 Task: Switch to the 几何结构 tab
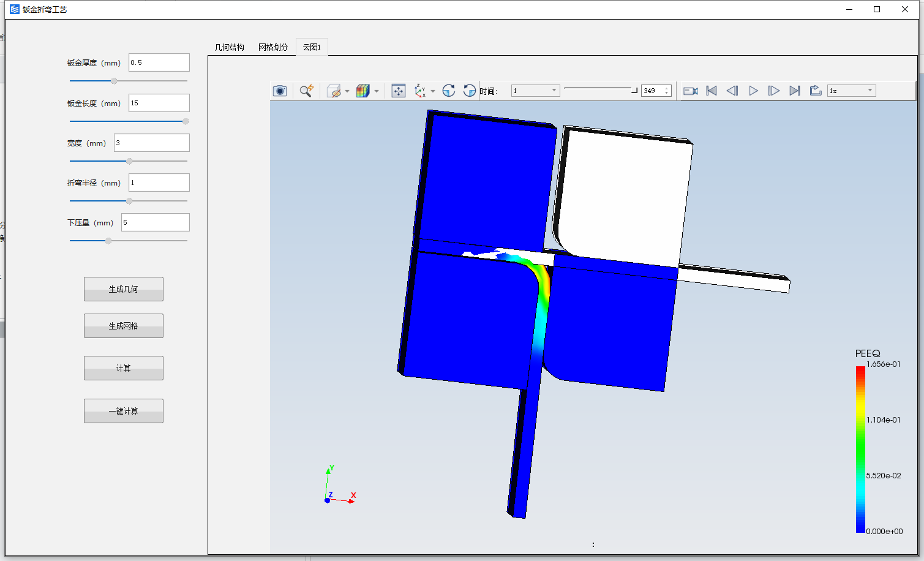(x=230, y=47)
